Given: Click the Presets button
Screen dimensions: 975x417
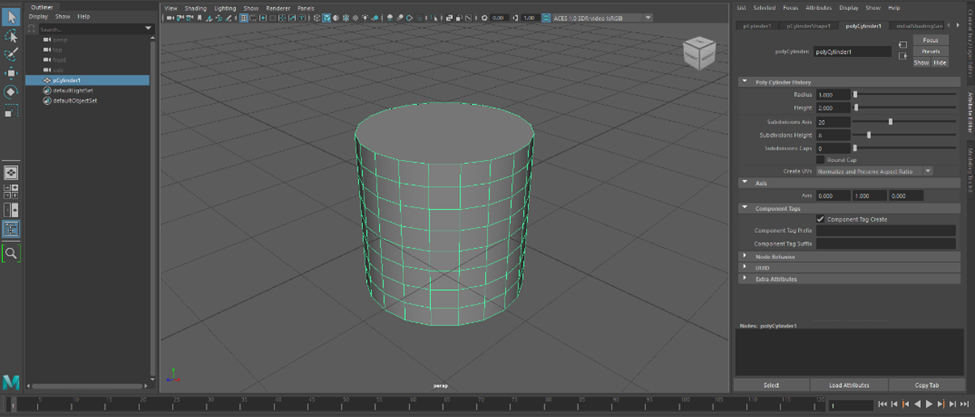Looking at the screenshot, I should [930, 51].
